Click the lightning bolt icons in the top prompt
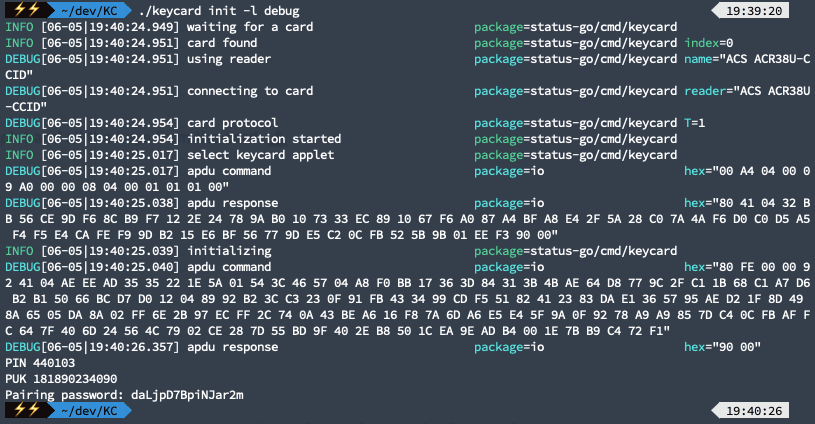Viewport: 815px width, 424px height. click(24, 10)
